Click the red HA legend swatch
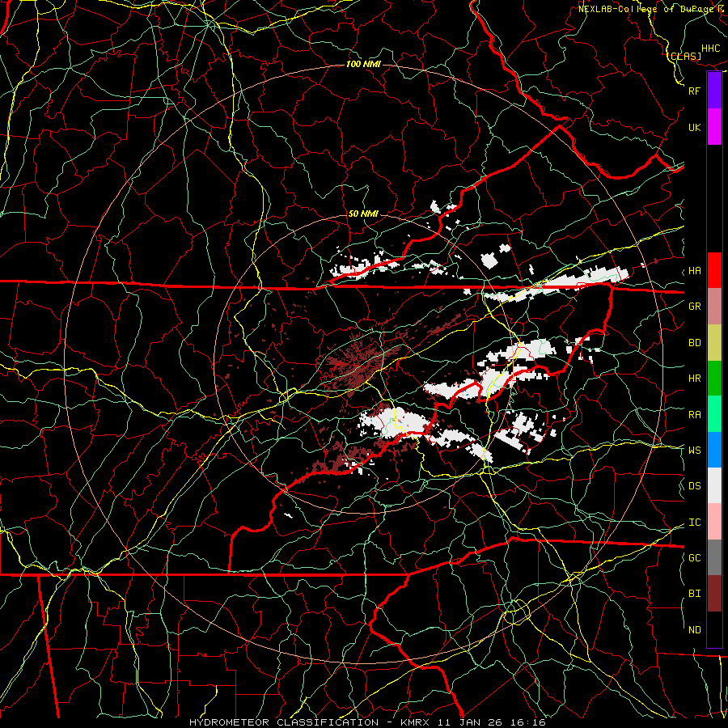This screenshot has width=728, height=728. coord(714,270)
